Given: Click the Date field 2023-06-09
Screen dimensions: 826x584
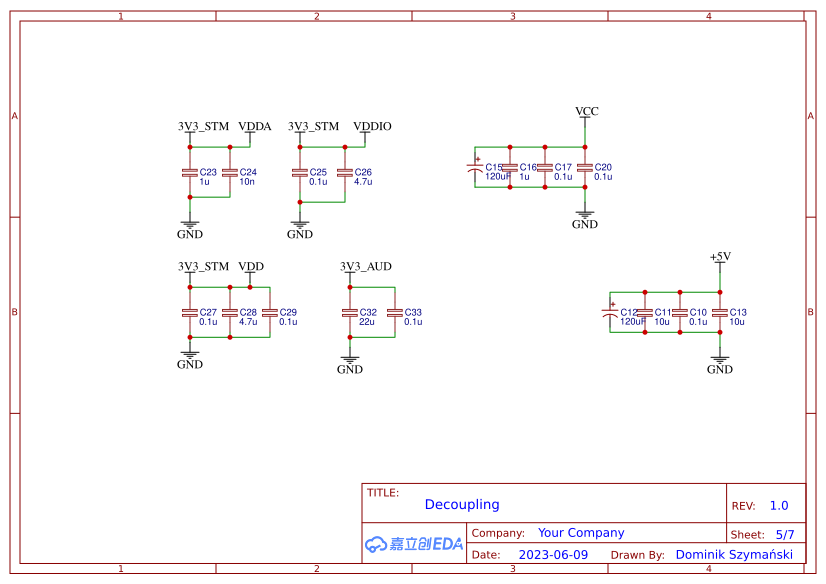Looking at the screenshot, I should (554, 553).
